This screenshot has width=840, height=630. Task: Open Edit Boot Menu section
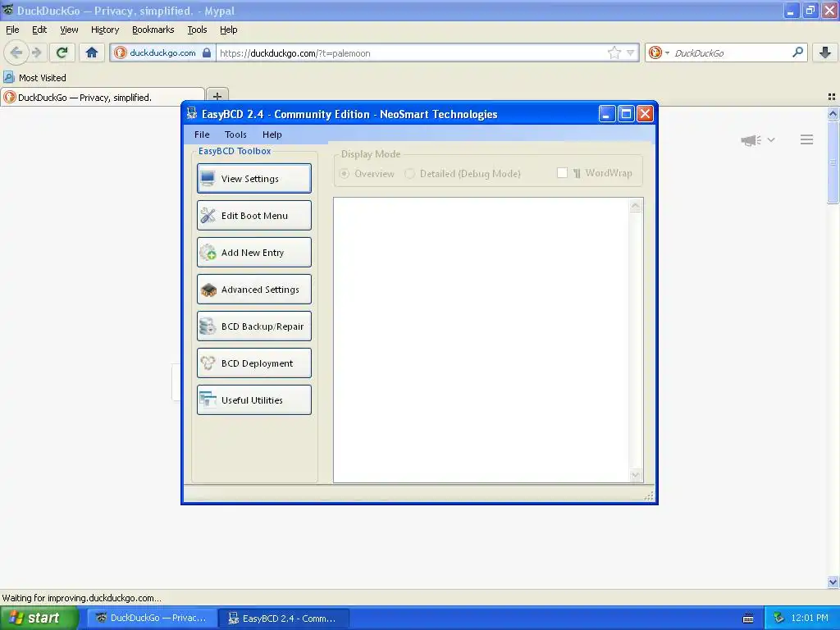pos(254,216)
